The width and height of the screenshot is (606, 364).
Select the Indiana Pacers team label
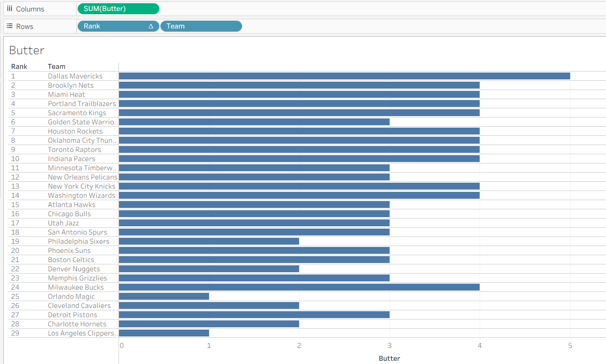[x=72, y=159]
